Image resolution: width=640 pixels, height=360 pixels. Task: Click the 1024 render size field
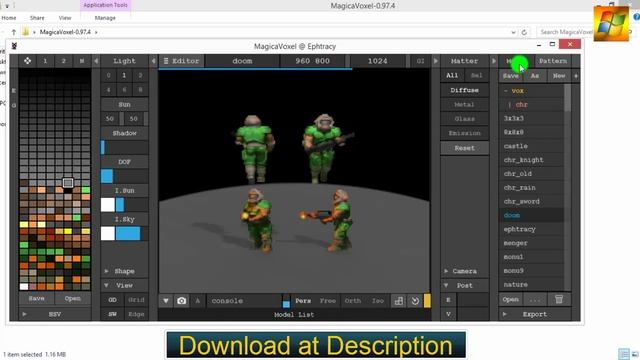pos(378,61)
